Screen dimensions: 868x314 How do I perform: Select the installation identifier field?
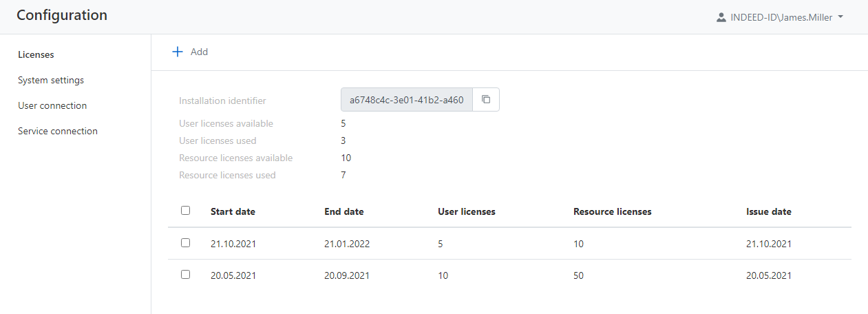[x=407, y=100]
